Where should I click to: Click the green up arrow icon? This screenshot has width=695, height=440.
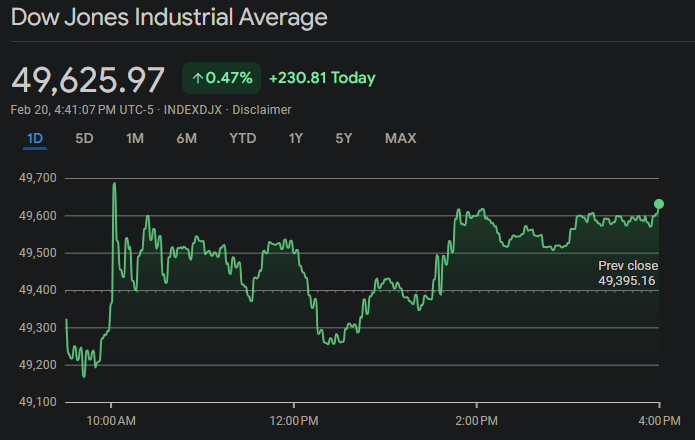[x=197, y=78]
